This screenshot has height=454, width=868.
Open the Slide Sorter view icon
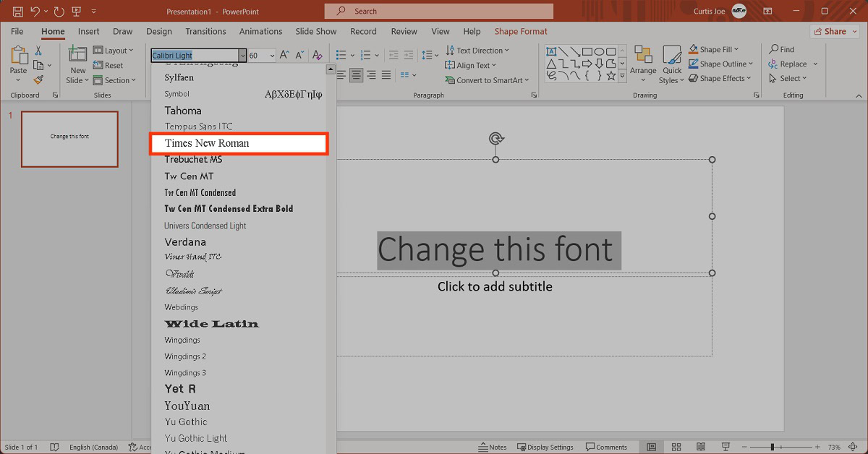(676, 447)
